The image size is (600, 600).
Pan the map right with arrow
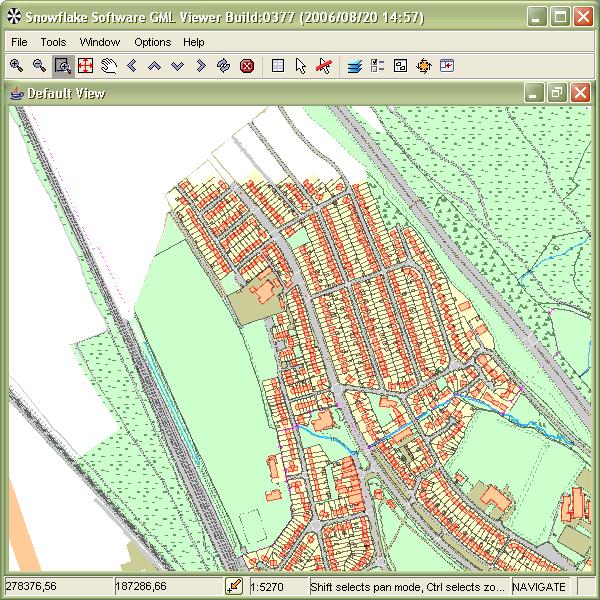(x=200, y=66)
